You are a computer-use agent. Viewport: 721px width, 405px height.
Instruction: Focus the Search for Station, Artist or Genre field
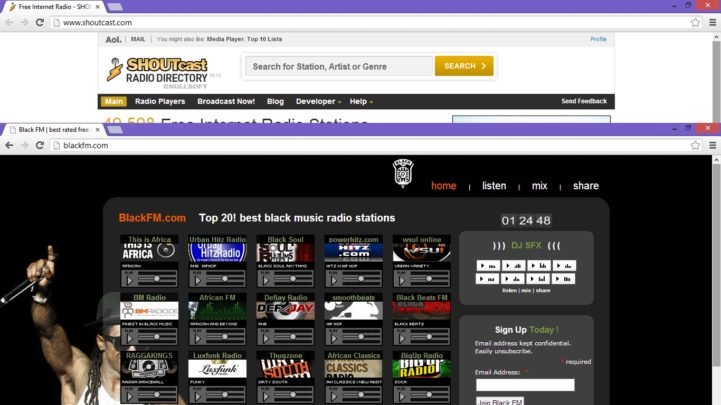click(x=340, y=66)
